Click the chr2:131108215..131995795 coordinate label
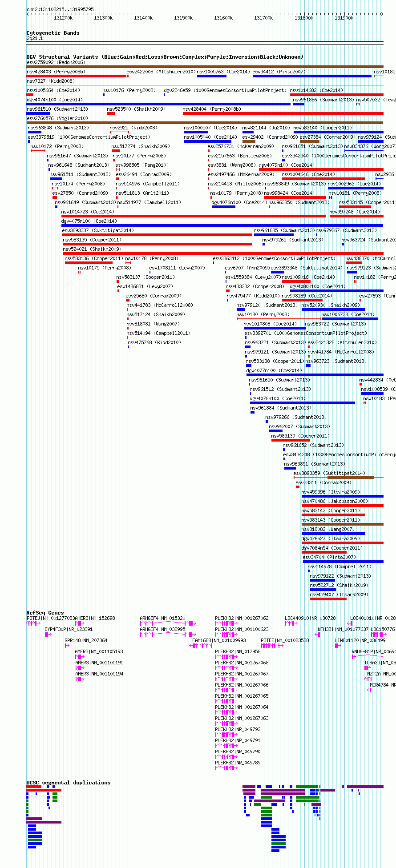Image resolution: width=396 pixels, height=868 pixels. (60, 9)
